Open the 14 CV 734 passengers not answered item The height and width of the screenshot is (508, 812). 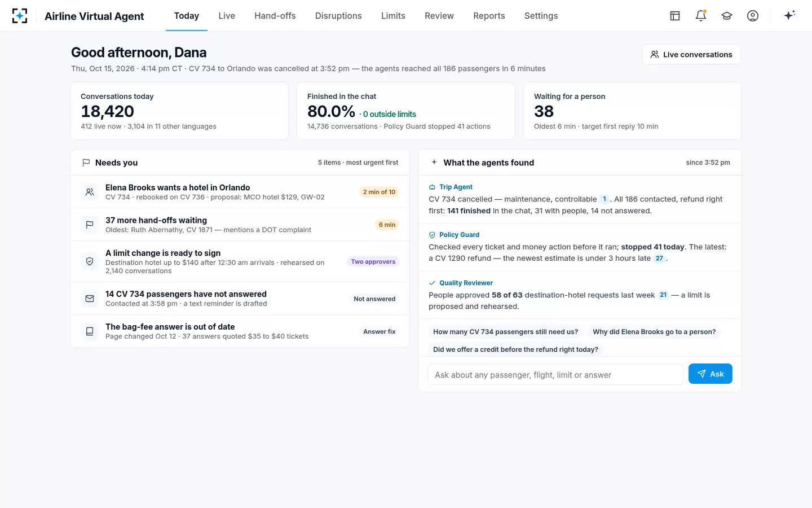click(240, 299)
